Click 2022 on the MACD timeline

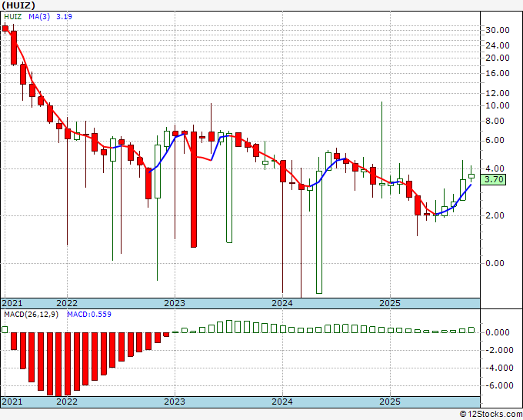point(67,402)
